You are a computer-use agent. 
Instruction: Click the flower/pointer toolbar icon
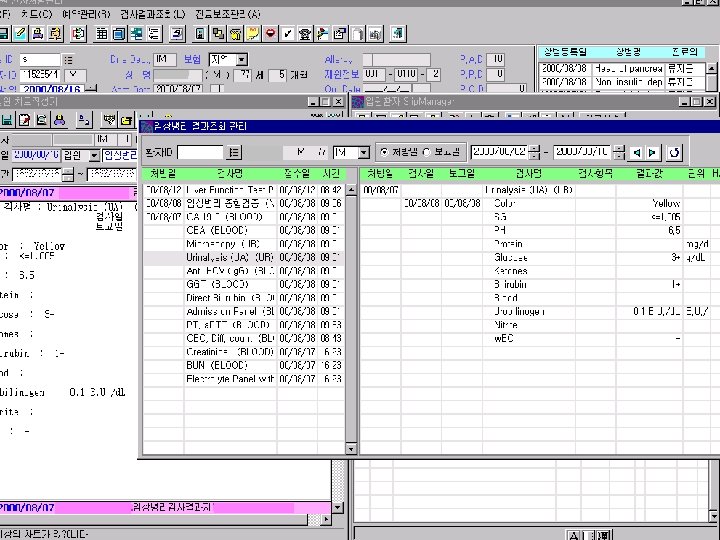322,34
